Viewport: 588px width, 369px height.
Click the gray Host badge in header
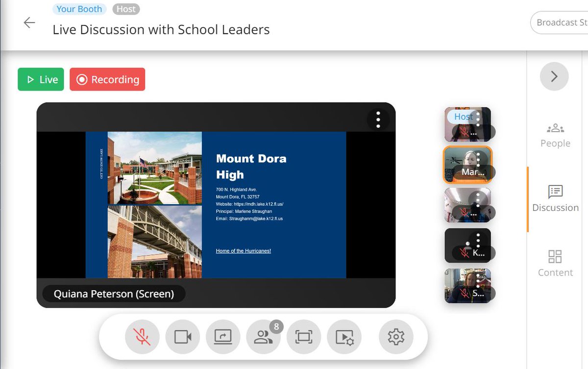pyautogui.click(x=126, y=9)
